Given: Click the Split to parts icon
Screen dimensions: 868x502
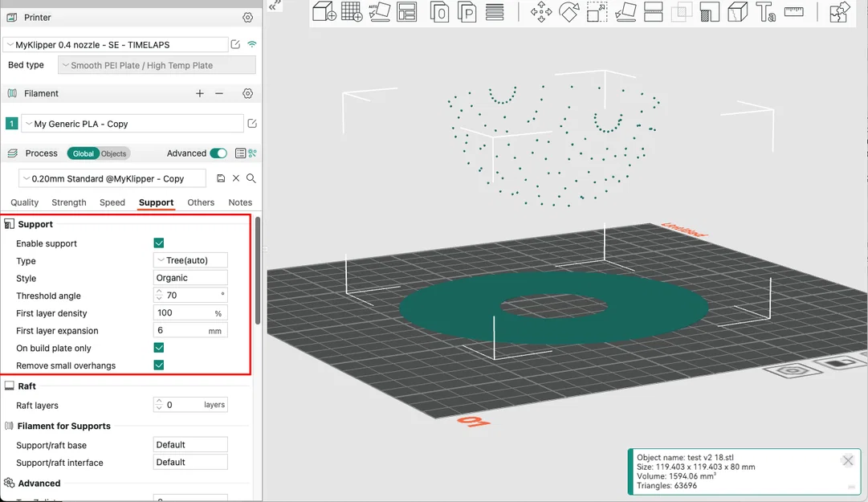Looking at the screenshot, I should click(467, 11).
